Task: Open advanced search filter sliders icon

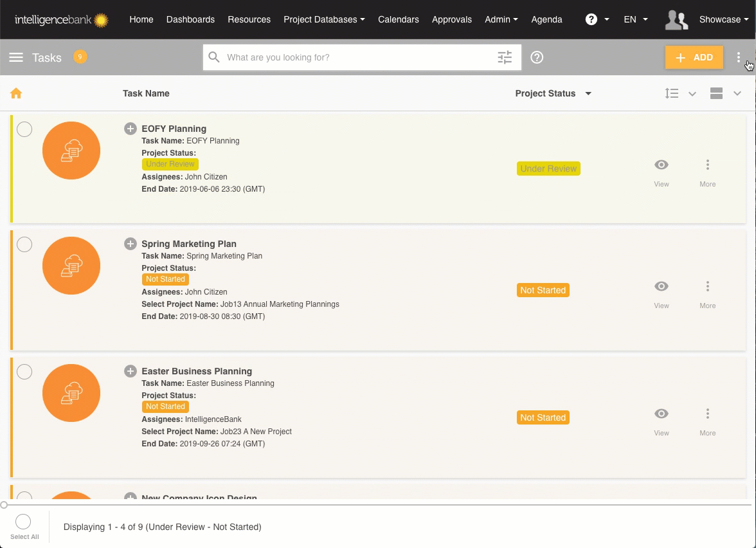Action: point(505,57)
